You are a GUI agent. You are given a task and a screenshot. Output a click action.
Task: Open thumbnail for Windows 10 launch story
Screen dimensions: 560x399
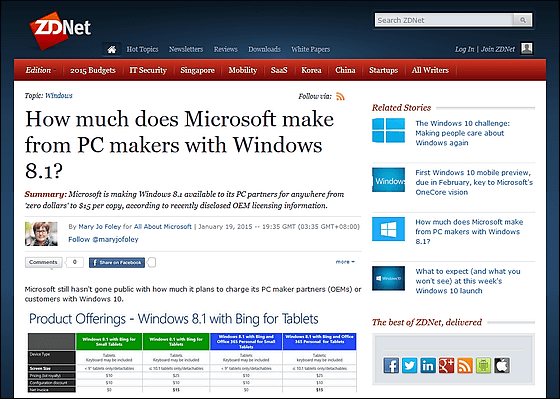pyautogui.click(x=388, y=278)
